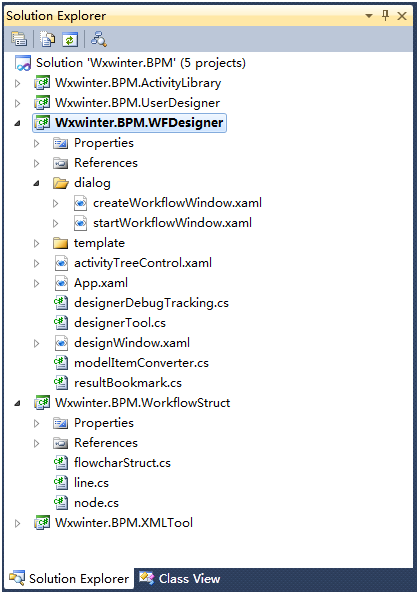
Task: Click the designWindow.xaml file icon
Action: point(61,343)
